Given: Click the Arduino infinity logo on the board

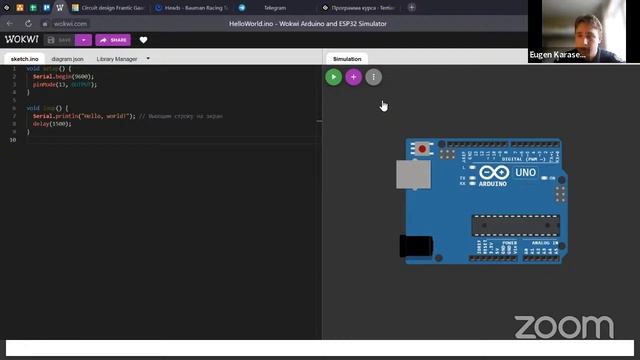Looking at the screenshot, I should (x=494, y=173).
